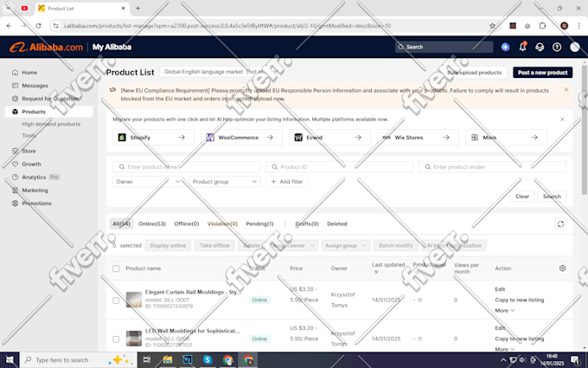Bookmark this page with star icon

pyautogui.click(x=492, y=26)
